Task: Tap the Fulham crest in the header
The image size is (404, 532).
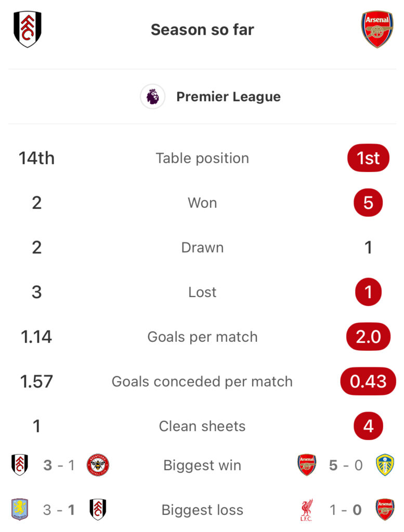Action: click(27, 30)
